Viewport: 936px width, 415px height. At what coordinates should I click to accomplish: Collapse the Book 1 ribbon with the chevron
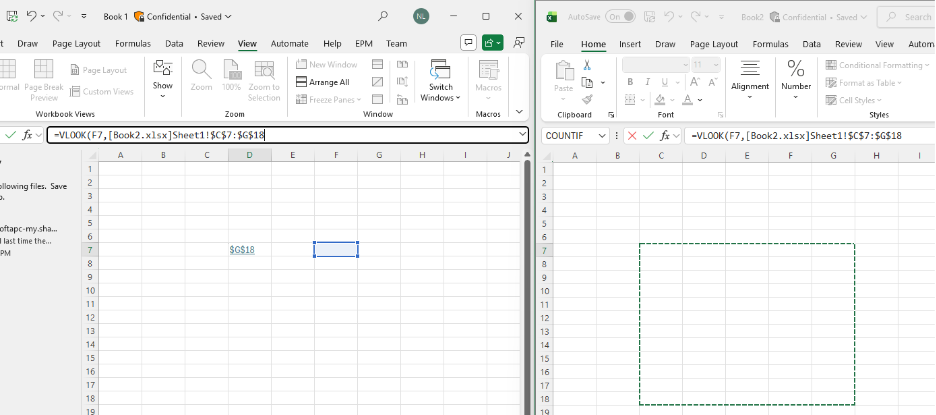(x=519, y=112)
